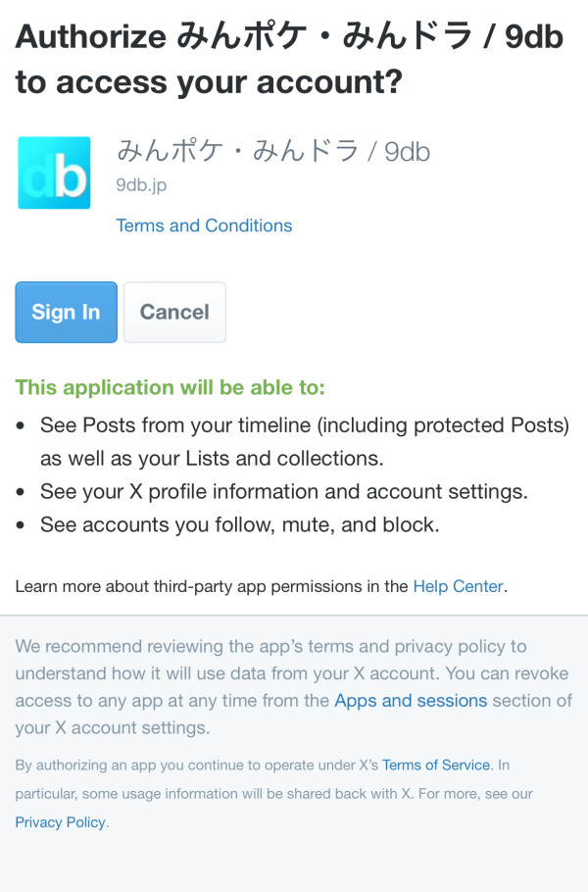Click the green "This application will be able to" heading
Viewport: 588px width, 892px height.
tap(170, 387)
